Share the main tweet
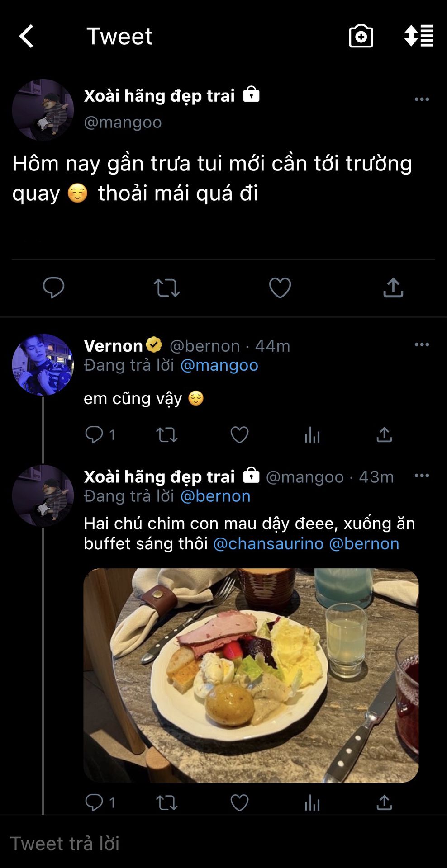Screen dimensions: 447x868 [x=393, y=288]
